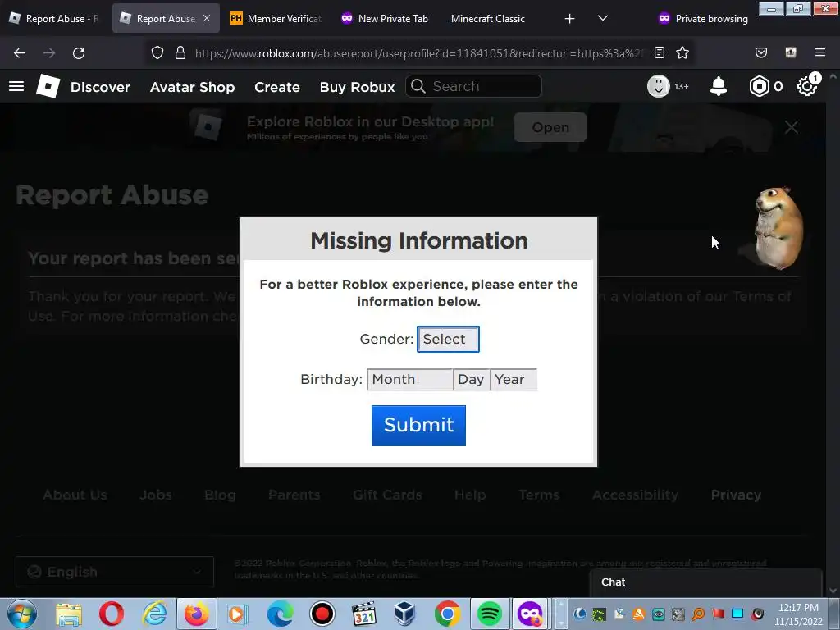
Task: Open the Discover page
Action: (100, 87)
